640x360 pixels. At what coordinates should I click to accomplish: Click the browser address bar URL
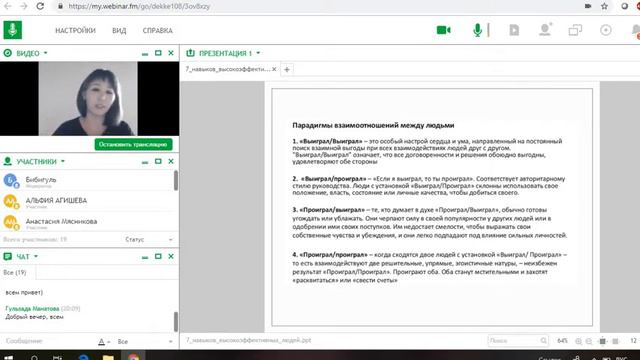[x=139, y=7]
